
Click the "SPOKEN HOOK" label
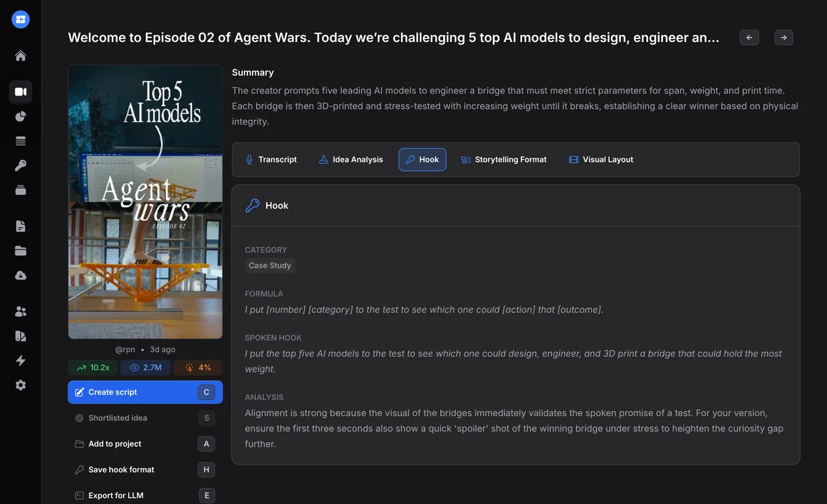coord(273,338)
